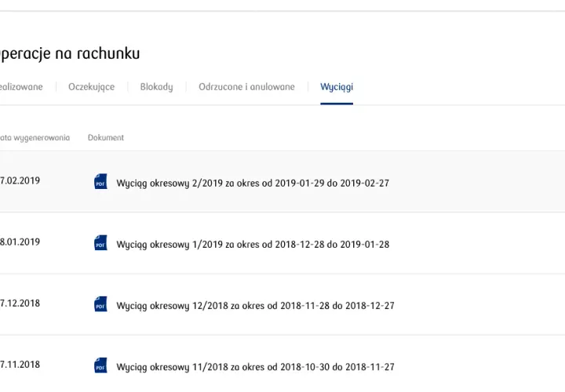Select the date 8.01.2019 cell
This screenshot has height=392, width=565.
coord(20,241)
